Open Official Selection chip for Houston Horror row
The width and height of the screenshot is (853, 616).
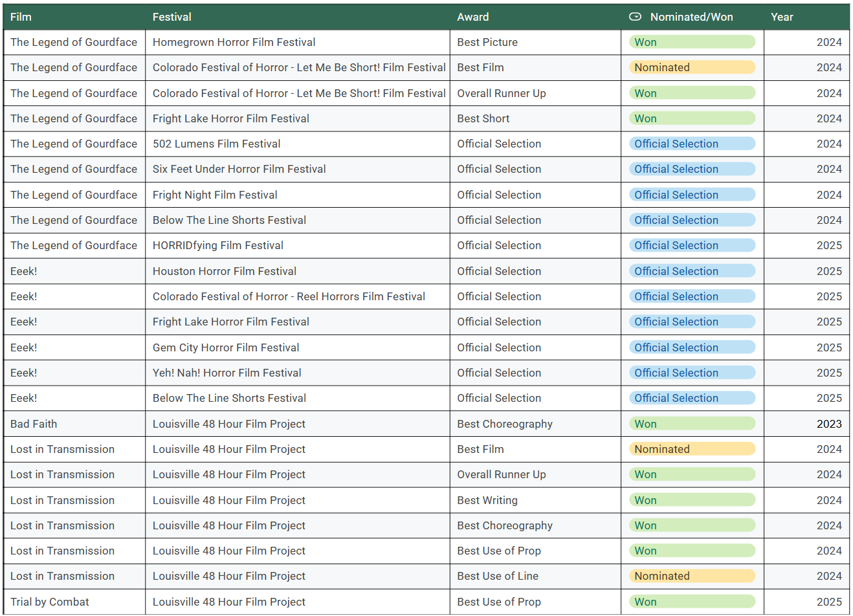692,271
